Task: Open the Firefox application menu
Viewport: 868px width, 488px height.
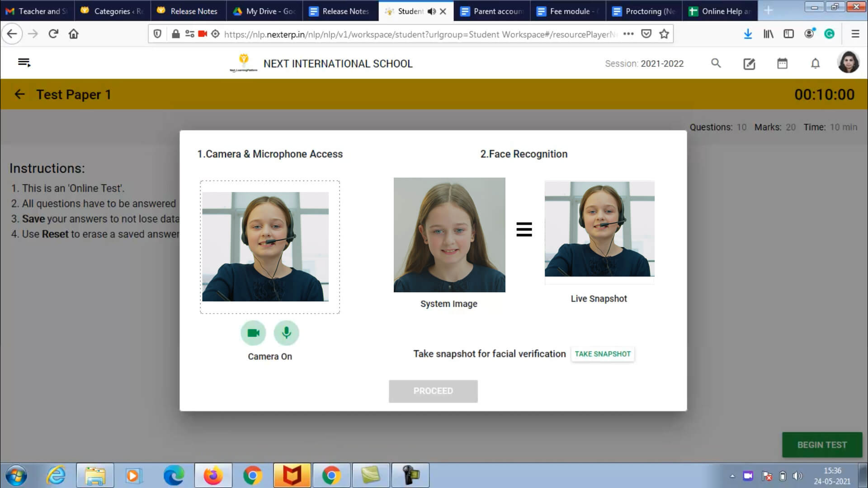Action: (855, 34)
